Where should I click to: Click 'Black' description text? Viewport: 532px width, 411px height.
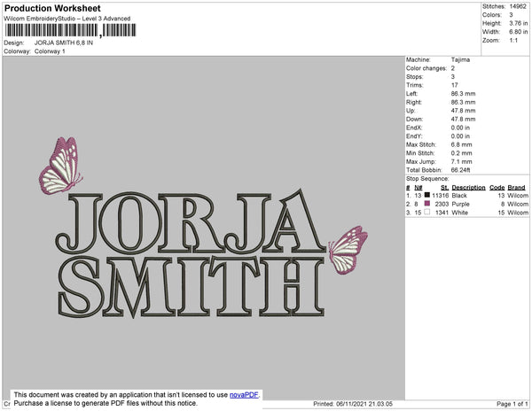click(x=459, y=196)
